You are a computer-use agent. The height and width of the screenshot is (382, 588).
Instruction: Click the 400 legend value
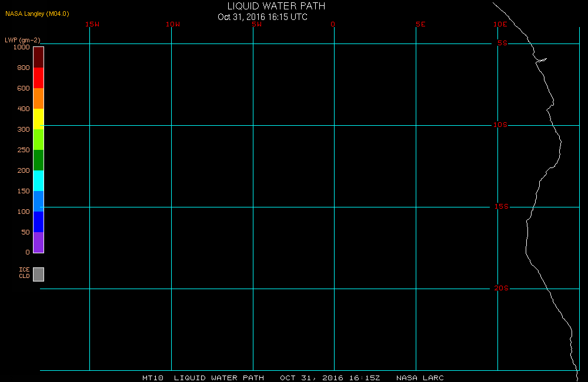pos(24,109)
